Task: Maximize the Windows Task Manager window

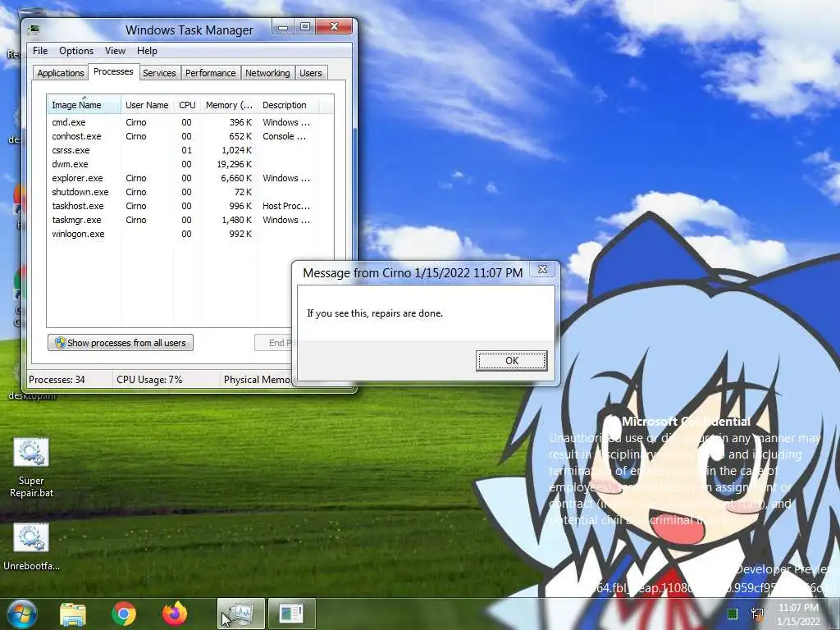Action: (305, 26)
